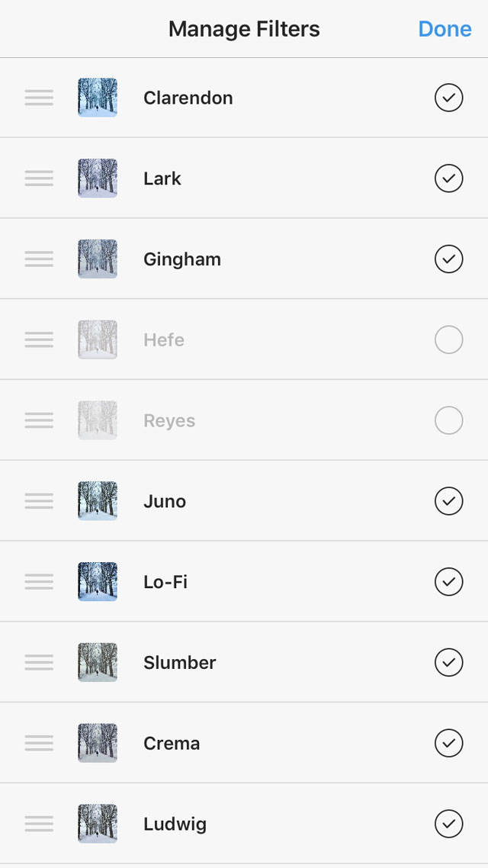Click the reorder handle next to Lo-Fi
Screen dimensions: 488x868
point(39,582)
